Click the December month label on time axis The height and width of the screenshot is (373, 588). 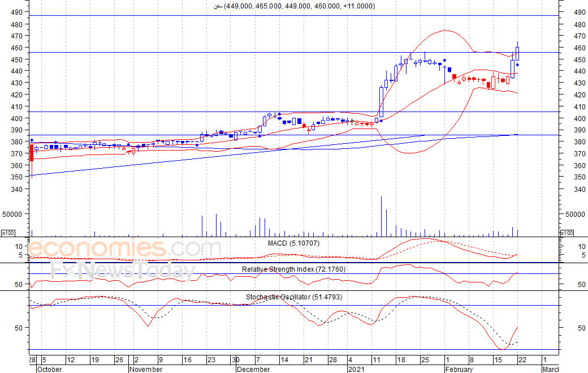tap(253, 369)
